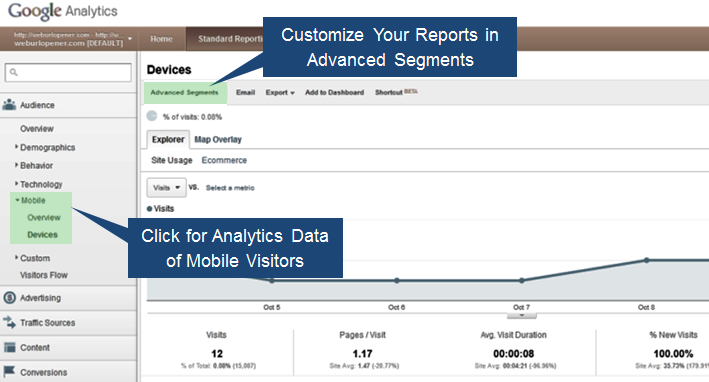Open Visitors Flow report
709x382 pixels.
click(44, 275)
